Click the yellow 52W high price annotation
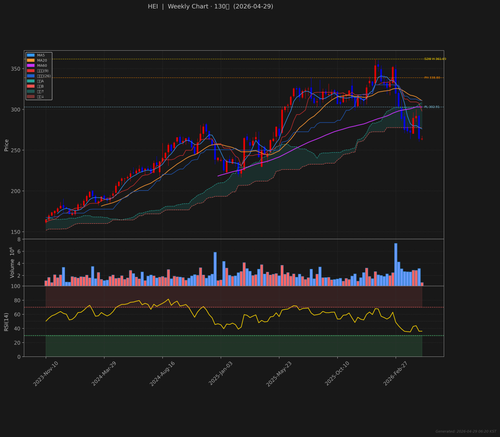This screenshot has width=500, height=437. [435, 59]
